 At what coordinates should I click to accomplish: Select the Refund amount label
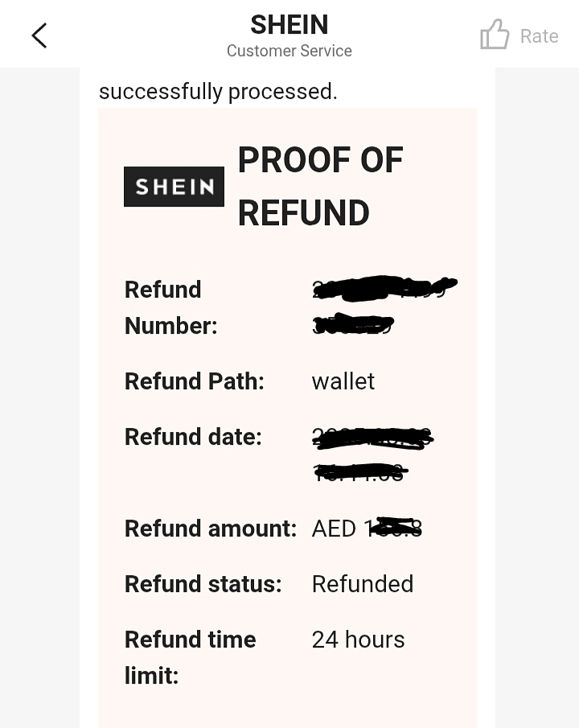pos(211,529)
